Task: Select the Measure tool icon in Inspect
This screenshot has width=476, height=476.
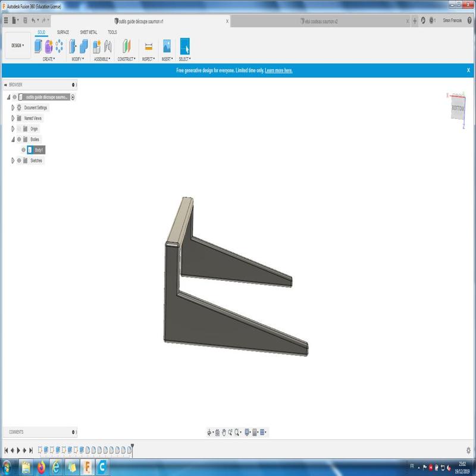Action: (148, 46)
